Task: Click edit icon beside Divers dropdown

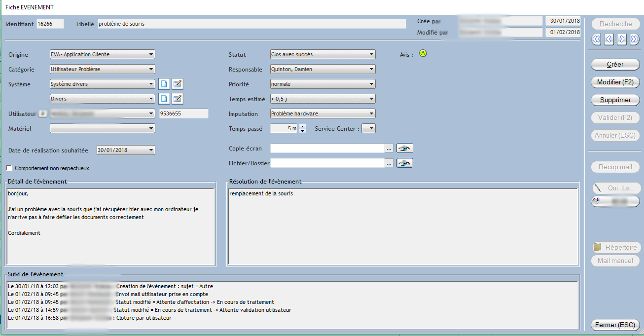Action: point(177,99)
